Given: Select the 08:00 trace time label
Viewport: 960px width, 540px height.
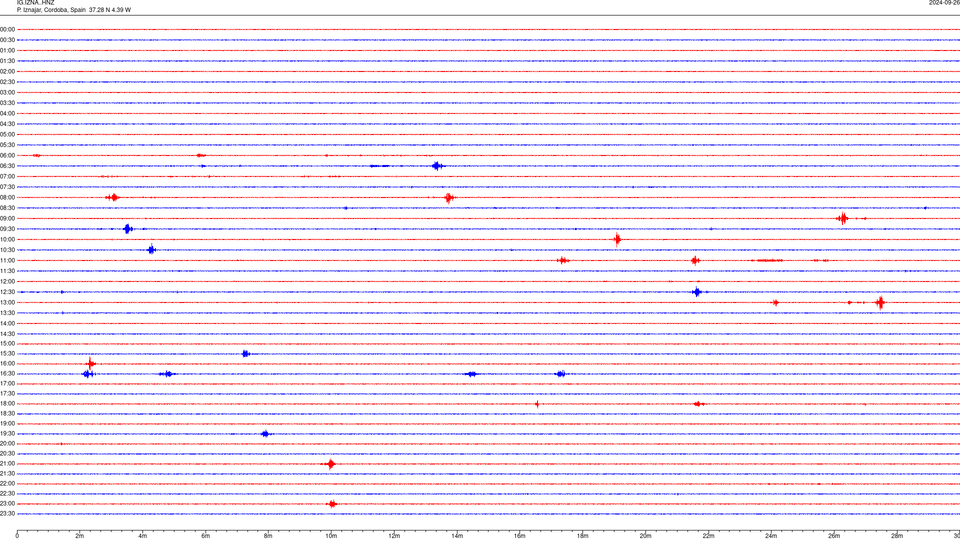Looking at the screenshot, I should click(x=7, y=198).
